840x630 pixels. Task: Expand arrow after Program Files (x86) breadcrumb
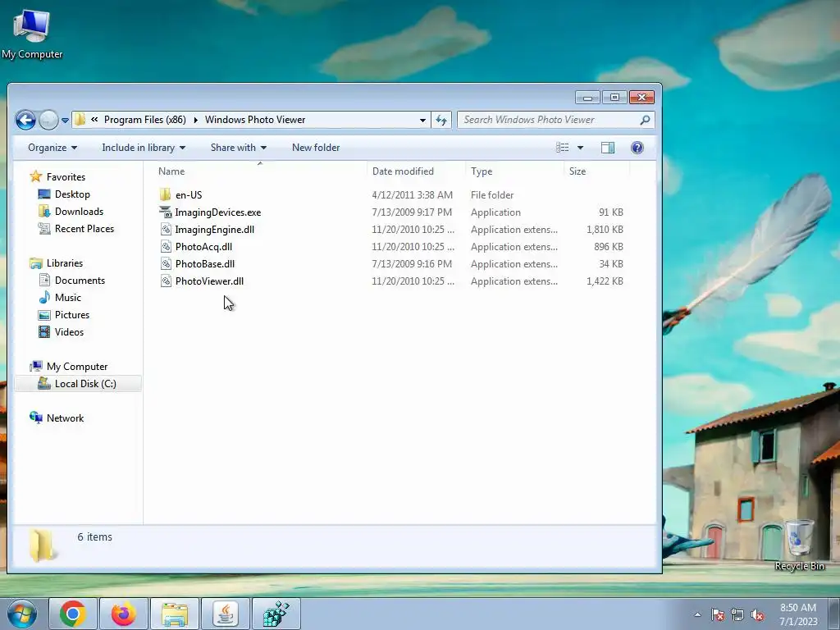pos(195,120)
